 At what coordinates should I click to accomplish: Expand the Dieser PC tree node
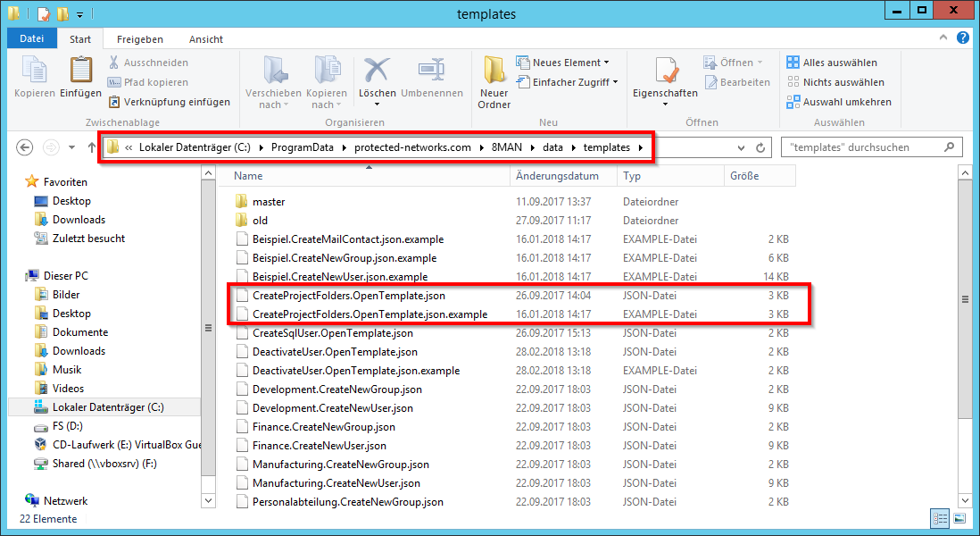(x=22, y=276)
